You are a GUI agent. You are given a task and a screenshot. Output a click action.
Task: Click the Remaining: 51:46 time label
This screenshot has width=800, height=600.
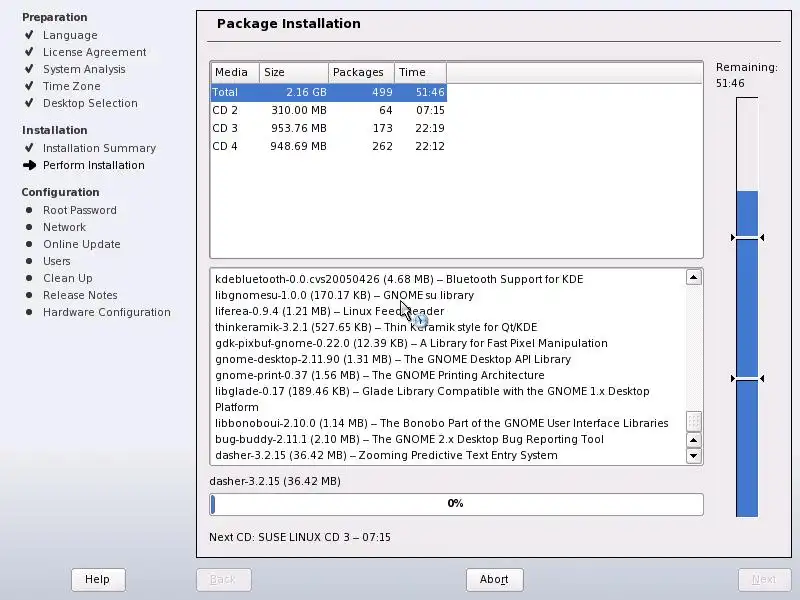[x=746, y=76]
